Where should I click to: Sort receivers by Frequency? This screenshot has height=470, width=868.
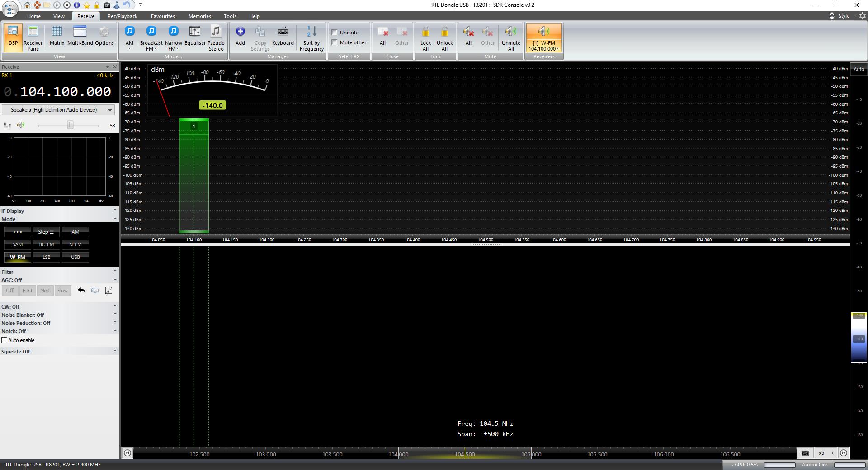coord(311,38)
